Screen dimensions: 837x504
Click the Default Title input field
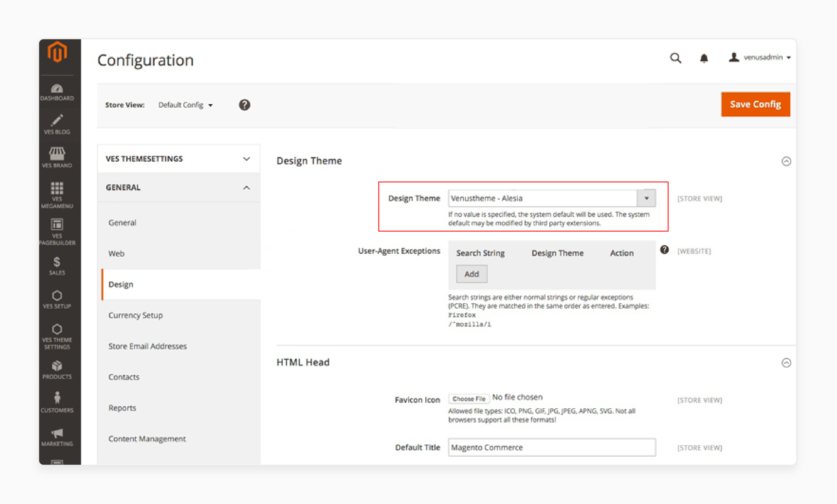coord(552,447)
